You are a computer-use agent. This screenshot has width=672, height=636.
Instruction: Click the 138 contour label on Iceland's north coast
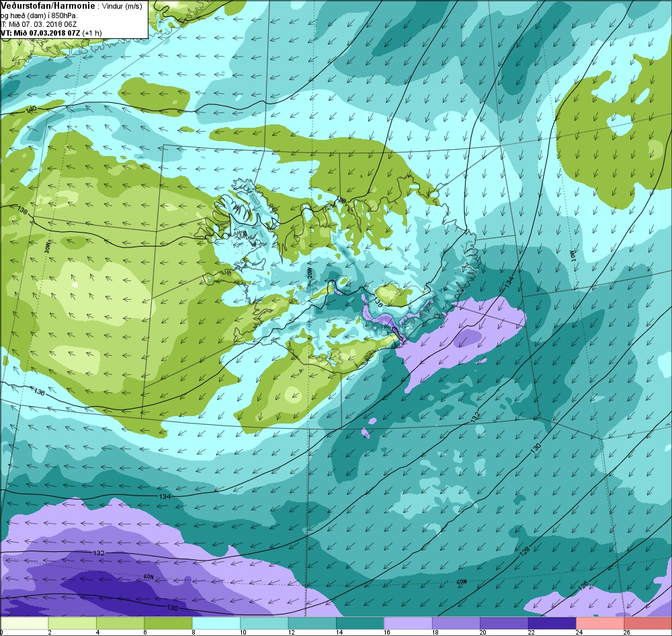coord(340,200)
